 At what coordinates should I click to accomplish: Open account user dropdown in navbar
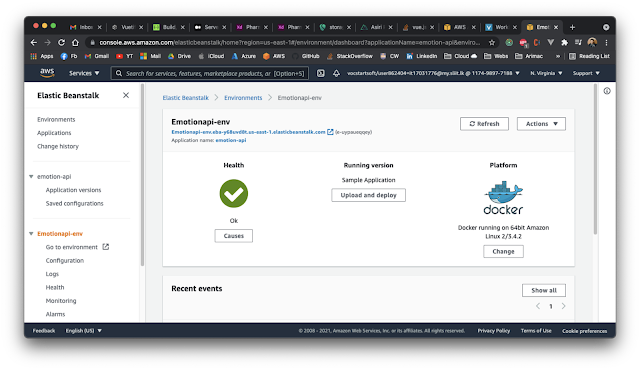pos(433,73)
